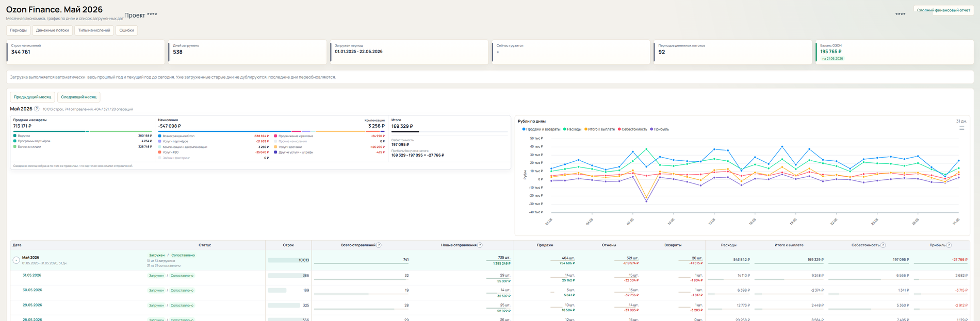Click the 543 842 ₽ expenses cell
This screenshot has width=980, height=321.
(x=741, y=260)
